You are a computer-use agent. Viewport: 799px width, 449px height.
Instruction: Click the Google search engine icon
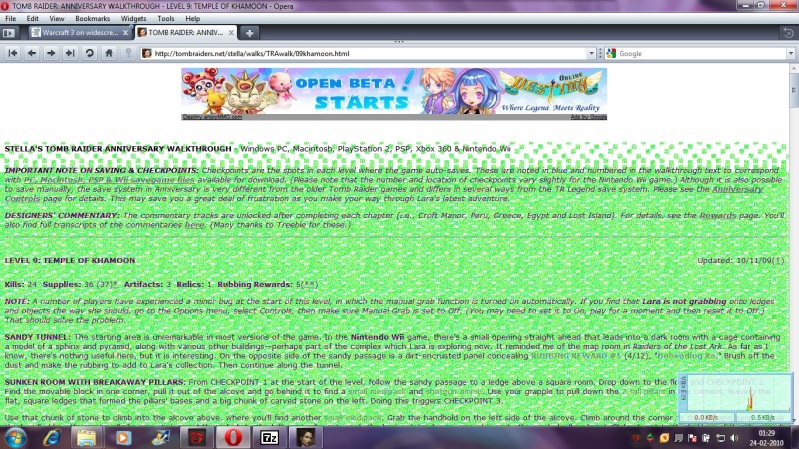(611, 54)
